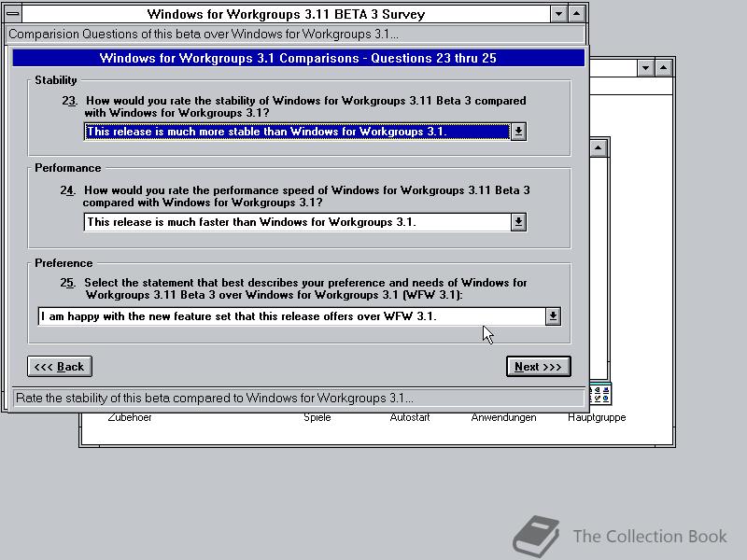Select the 'much faster' performance combo box

pos(297,222)
